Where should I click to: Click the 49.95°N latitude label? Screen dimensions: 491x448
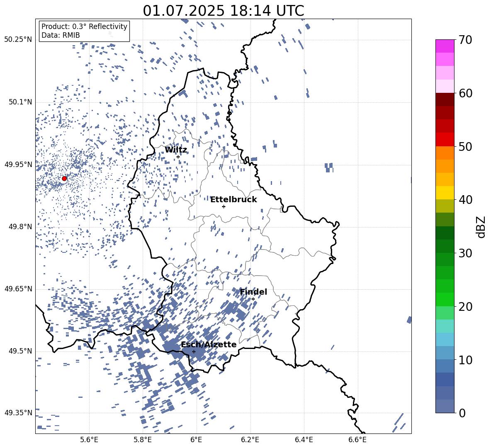18,165
